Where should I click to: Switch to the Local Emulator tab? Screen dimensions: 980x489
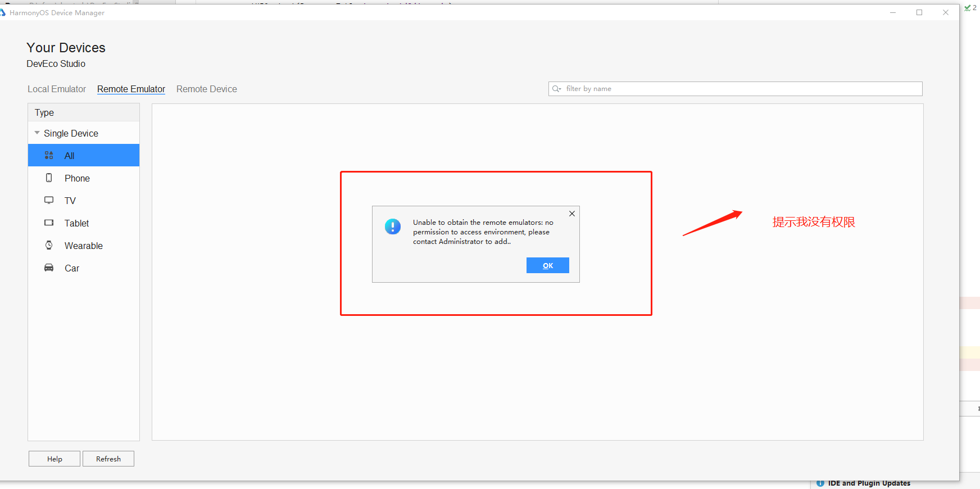tap(57, 89)
